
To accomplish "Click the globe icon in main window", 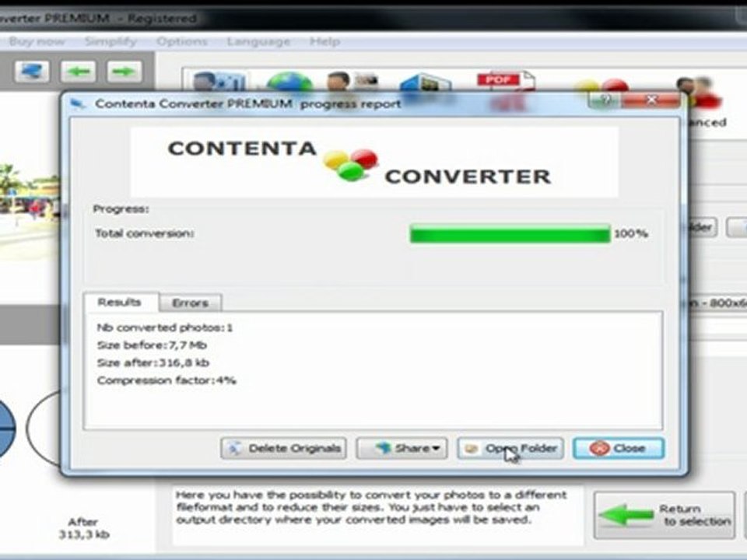I will (289, 82).
